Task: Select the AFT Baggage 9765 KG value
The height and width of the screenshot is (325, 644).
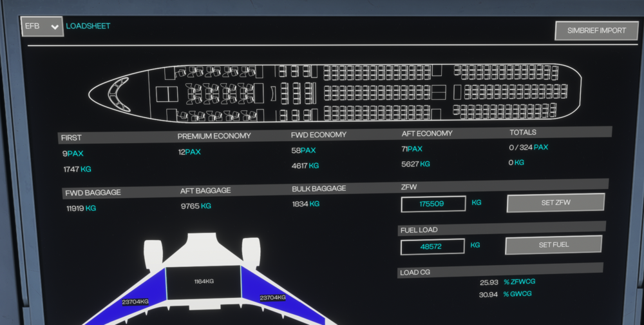Action: click(196, 206)
